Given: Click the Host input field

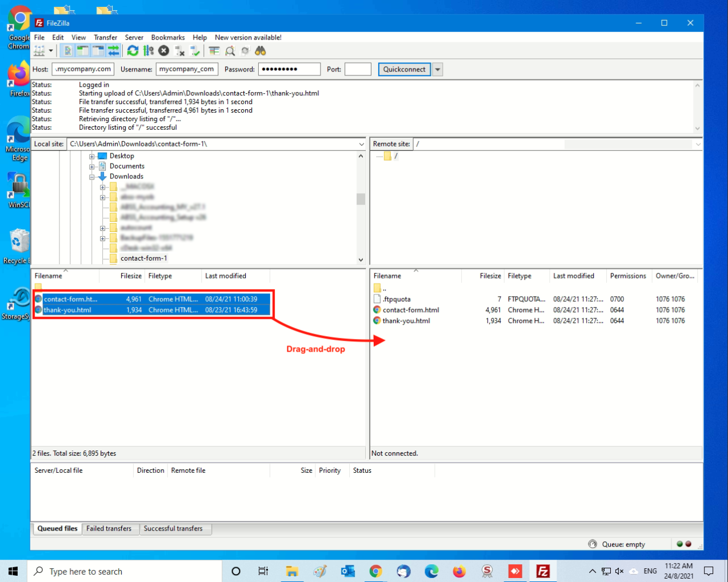Looking at the screenshot, I should point(83,69).
